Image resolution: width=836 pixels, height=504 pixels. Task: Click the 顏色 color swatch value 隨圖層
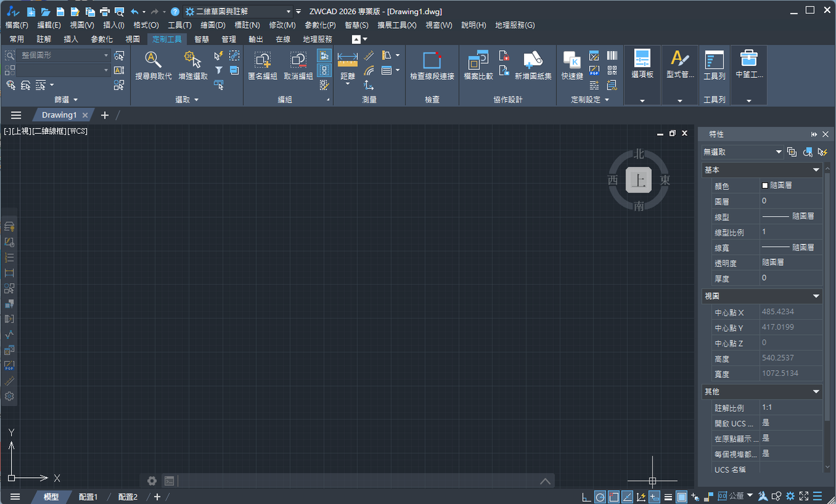(790, 185)
